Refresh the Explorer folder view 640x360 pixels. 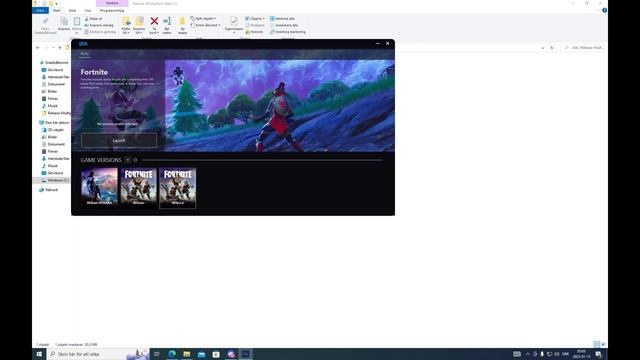pyautogui.click(x=552, y=48)
